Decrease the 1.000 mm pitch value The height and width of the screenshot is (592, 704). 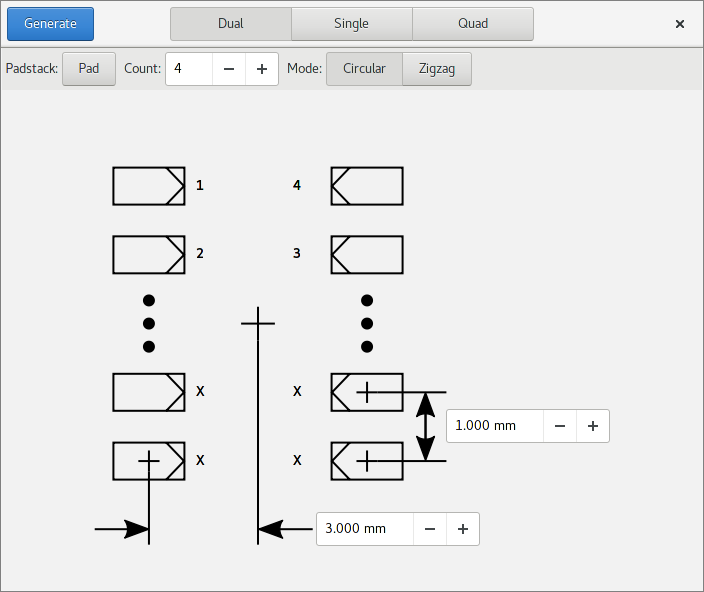560,425
